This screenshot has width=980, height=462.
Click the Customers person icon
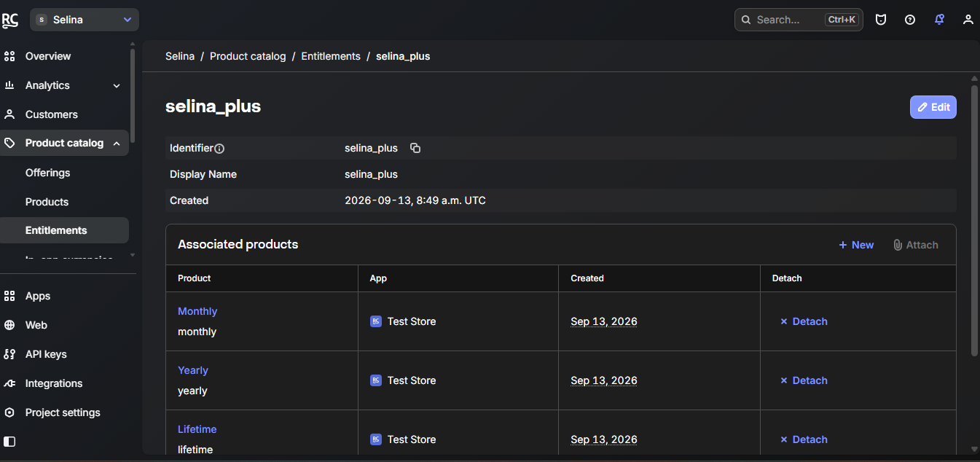[x=9, y=114]
